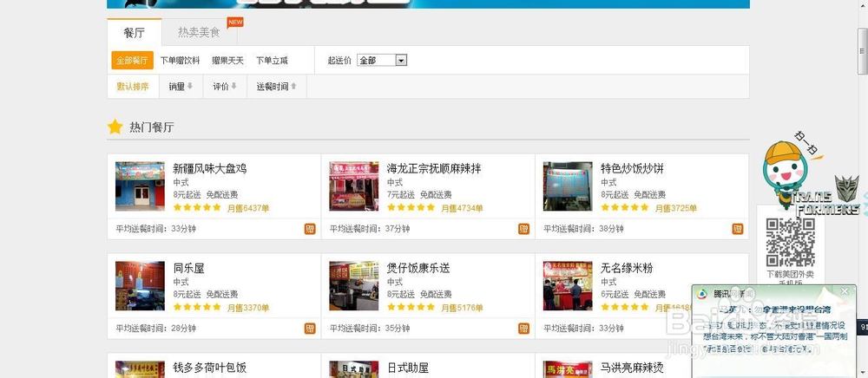Open the 新疆风味大盘鸡 restaurant link
The image size is (868, 378).
click(210, 168)
